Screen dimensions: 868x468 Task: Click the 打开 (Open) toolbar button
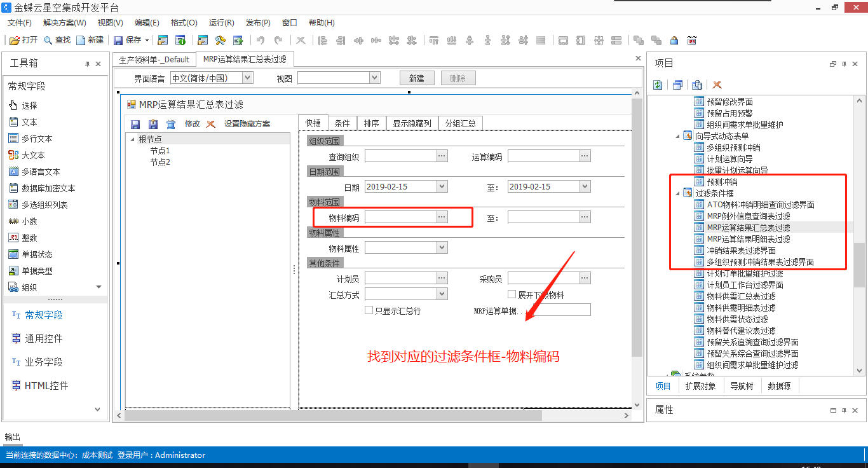24,40
